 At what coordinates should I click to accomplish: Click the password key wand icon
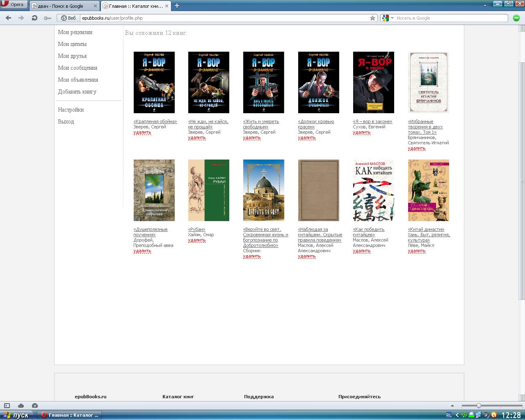48,18
